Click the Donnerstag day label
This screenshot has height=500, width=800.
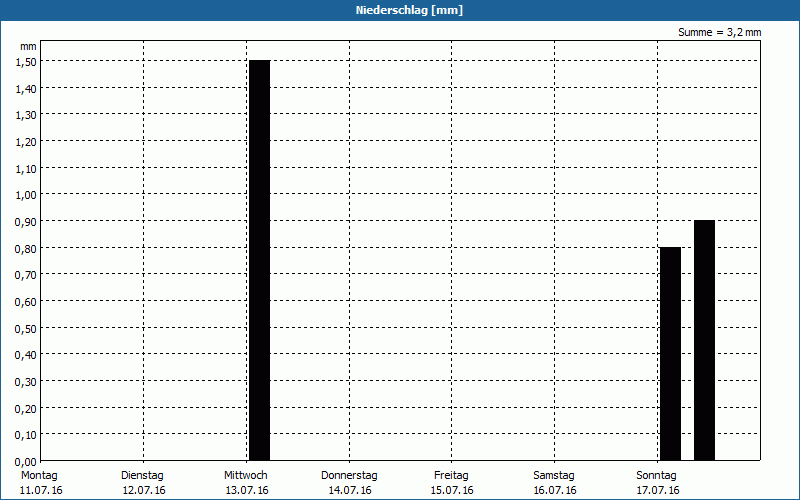pos(349,476)
